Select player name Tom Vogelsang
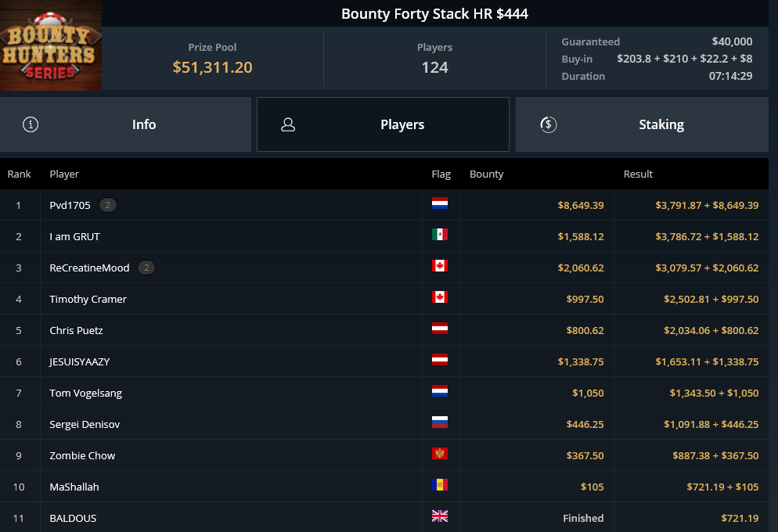The height and width of the screenshot is (532, 778). click(86, 393)
